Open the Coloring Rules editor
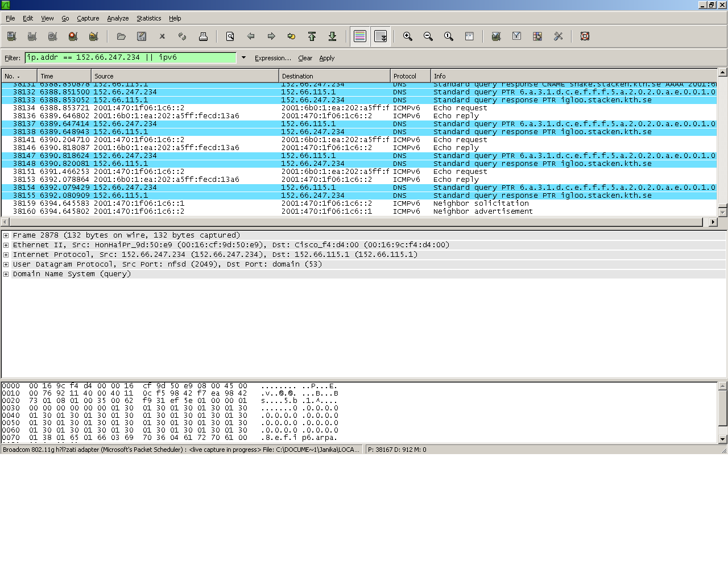The height and width of the screenshot is (582, 728). pos(537,36)
